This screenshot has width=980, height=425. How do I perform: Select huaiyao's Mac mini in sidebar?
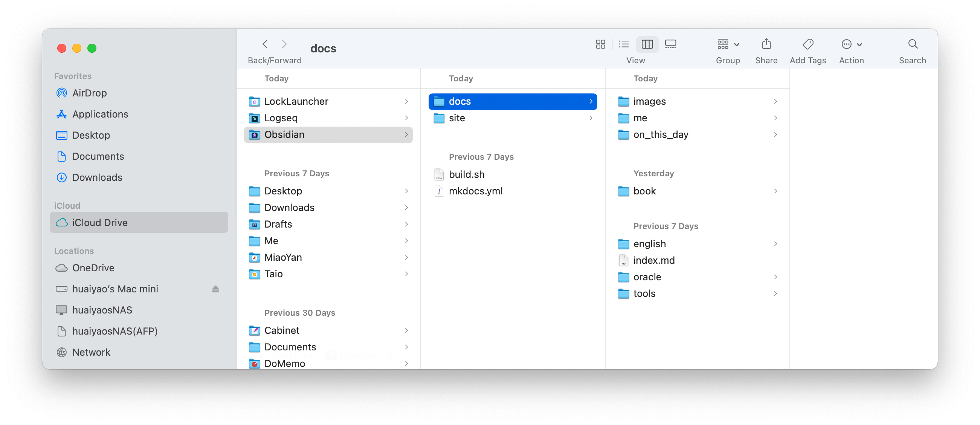pyautogui.click(x=139, y=289)
